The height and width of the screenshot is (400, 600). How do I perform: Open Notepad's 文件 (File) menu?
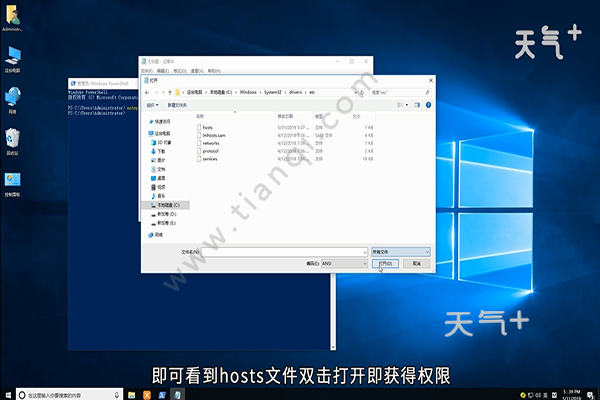(147, 71)
